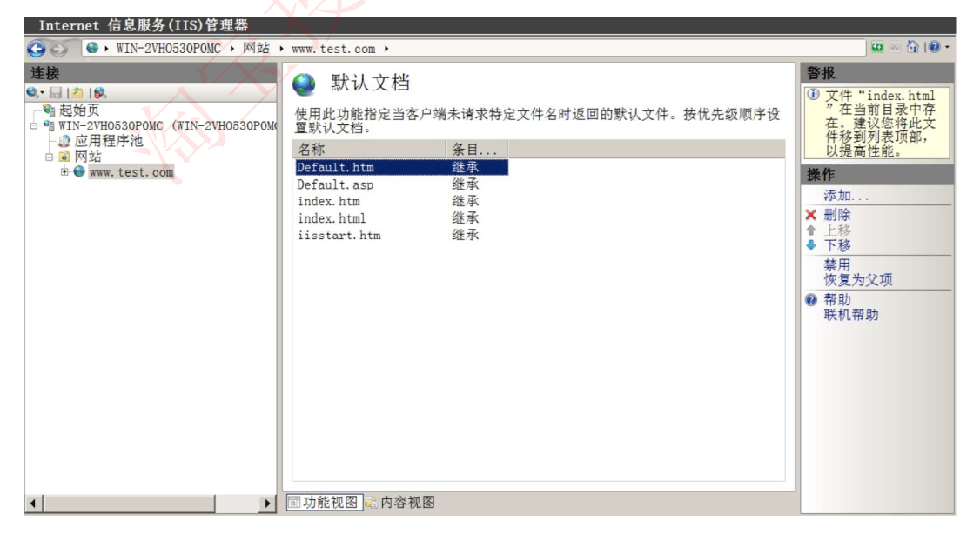Click the blue down arrow move icon

(810, 245)
